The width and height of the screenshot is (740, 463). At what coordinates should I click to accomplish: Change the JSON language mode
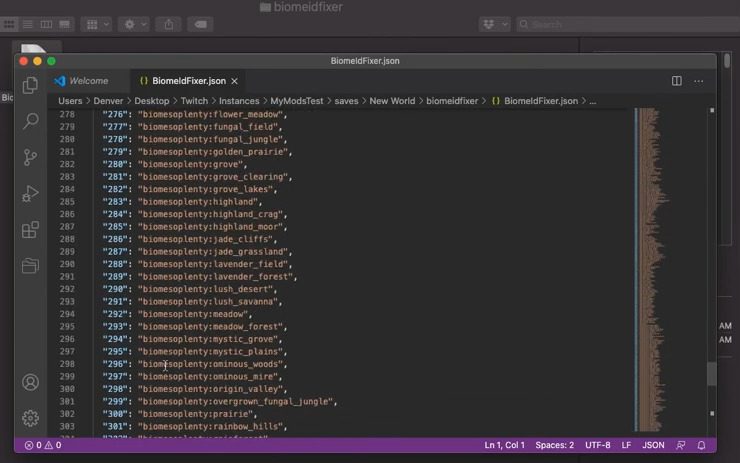[653, 445]
